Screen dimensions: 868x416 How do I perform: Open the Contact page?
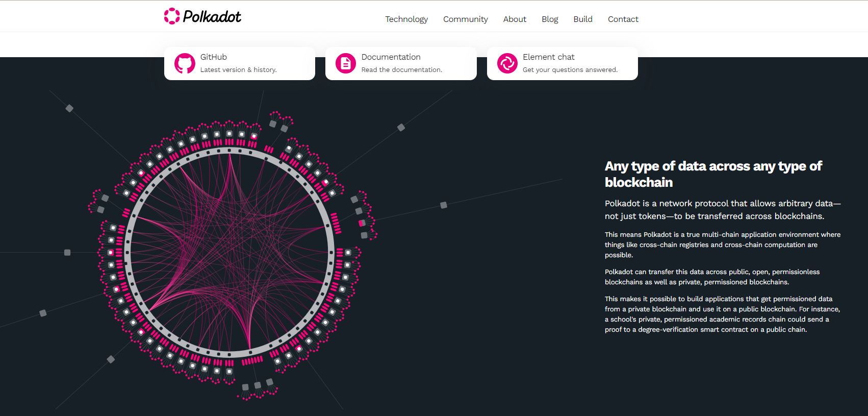coord(623,19)
